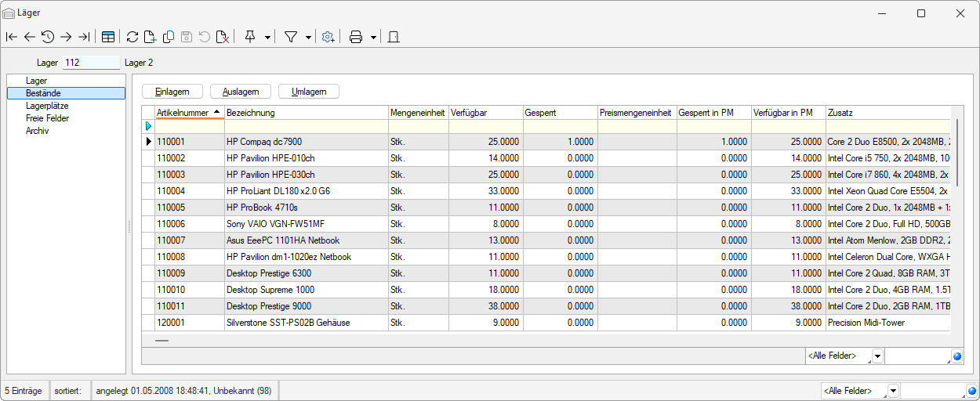Go to the previous record arrow
The height and width of the screenshot is (401, 980).
[x=30, y=37]
